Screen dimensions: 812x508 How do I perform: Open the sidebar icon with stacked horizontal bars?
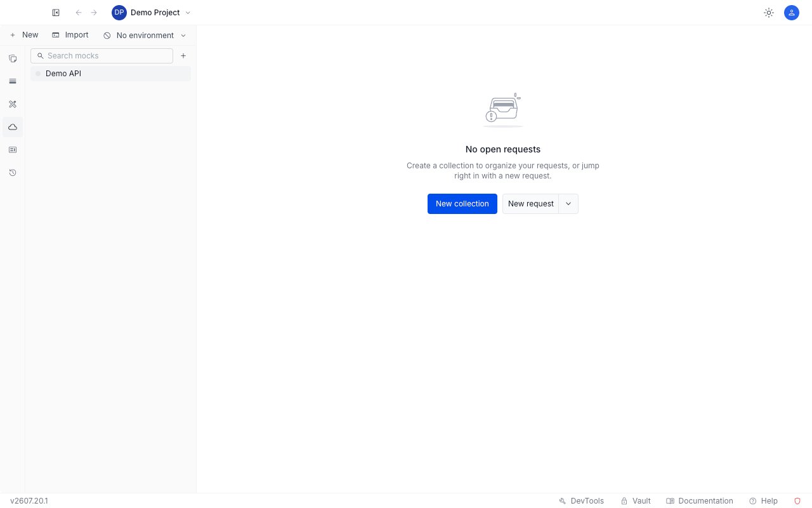tap(13, 81)
